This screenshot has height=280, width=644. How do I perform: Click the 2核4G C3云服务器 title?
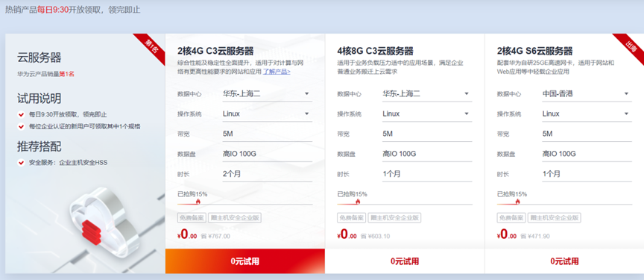click(x=215, y=52)
